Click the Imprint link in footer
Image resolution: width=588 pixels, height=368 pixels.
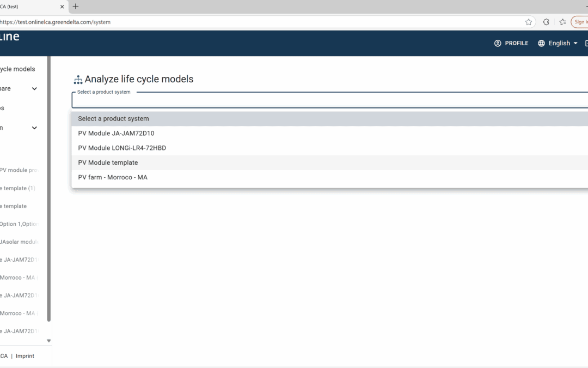(x=25, y=356)
